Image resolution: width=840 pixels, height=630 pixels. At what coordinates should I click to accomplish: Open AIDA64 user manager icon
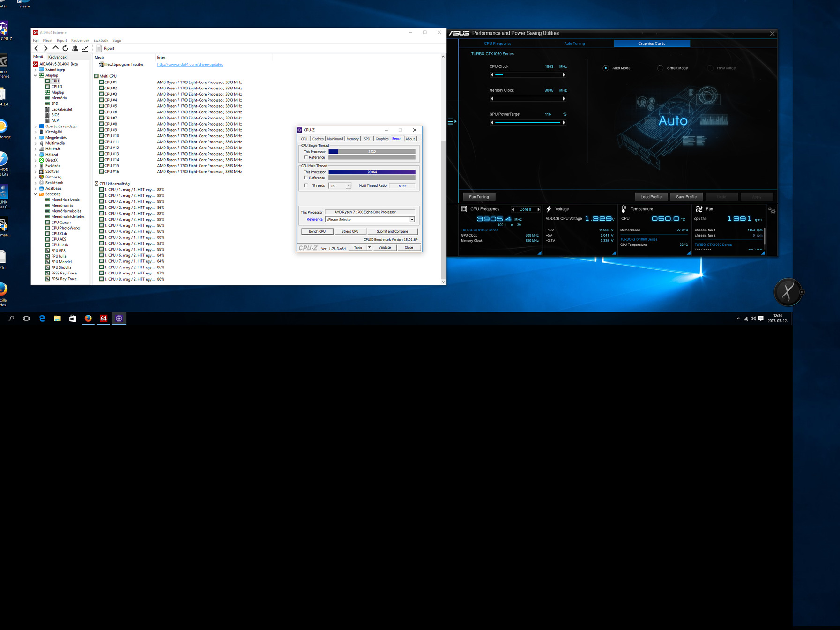(x=75, y=48)
